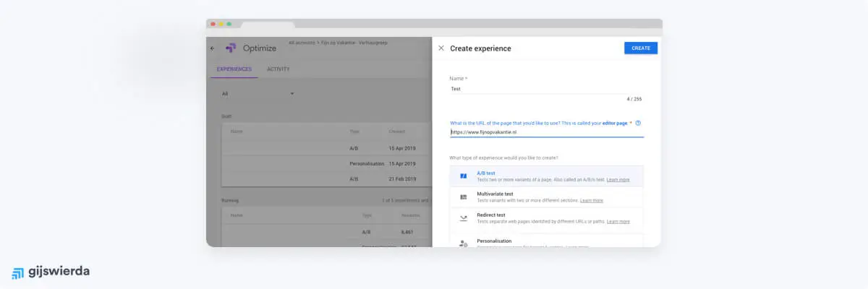The width and height of the screenshot is (868, 289).
Task: Select the A/B test experience type
Action: tap(546, 176)
